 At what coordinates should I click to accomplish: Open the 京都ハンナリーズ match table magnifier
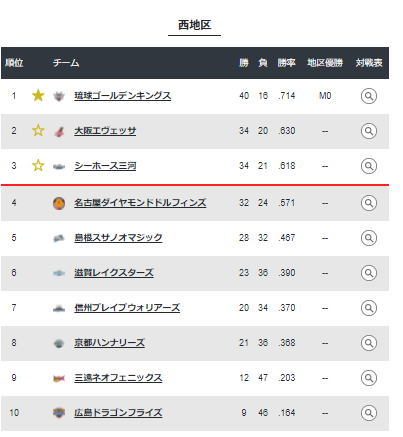(369, 343)
